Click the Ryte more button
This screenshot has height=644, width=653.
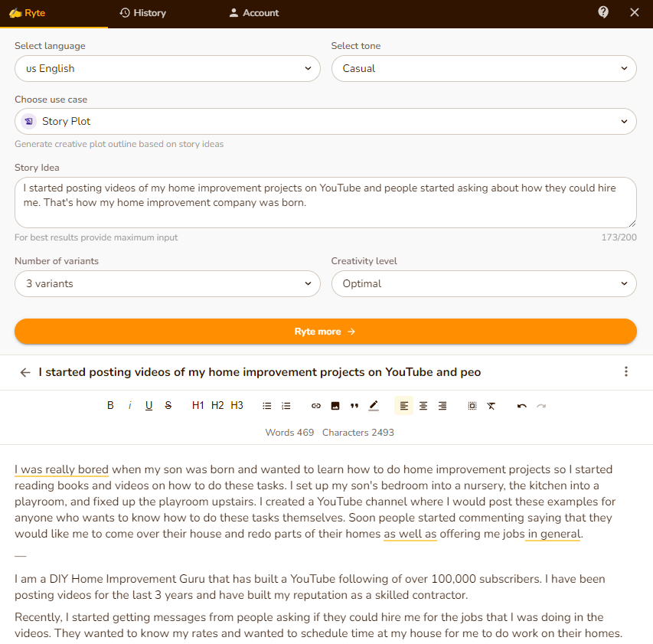325,331
